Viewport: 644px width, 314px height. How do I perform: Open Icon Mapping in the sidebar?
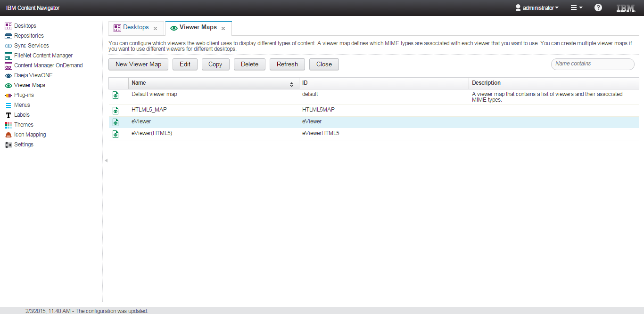pos(30,135)
